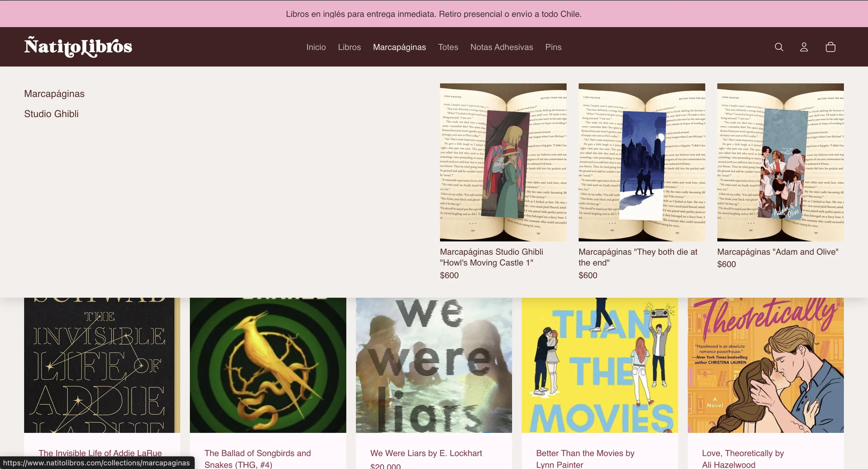Screen dimensions: 868x469
Task: Go to Inicio in navigation
Action: coord(316,47)
